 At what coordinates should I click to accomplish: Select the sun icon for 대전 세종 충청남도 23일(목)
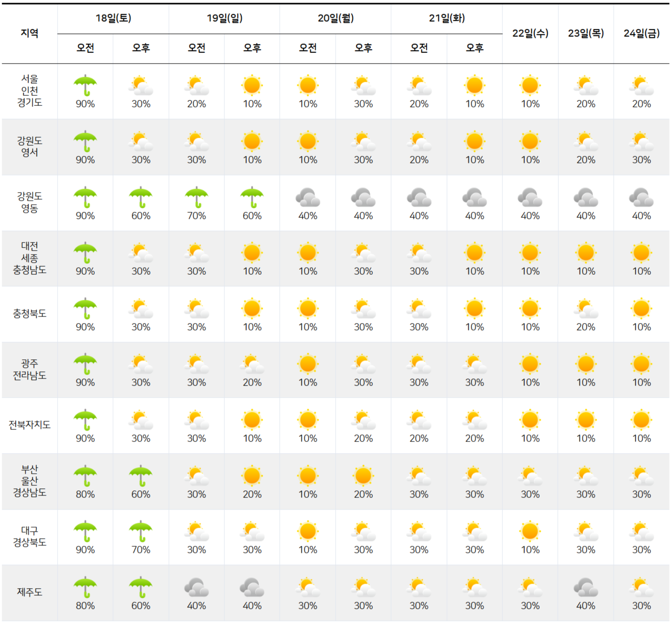click(x=586, y=253)
